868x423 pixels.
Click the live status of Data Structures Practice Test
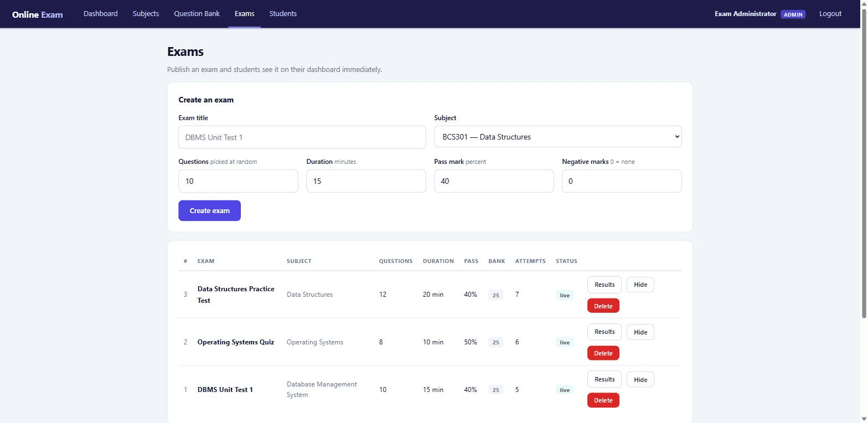[564, 295]
